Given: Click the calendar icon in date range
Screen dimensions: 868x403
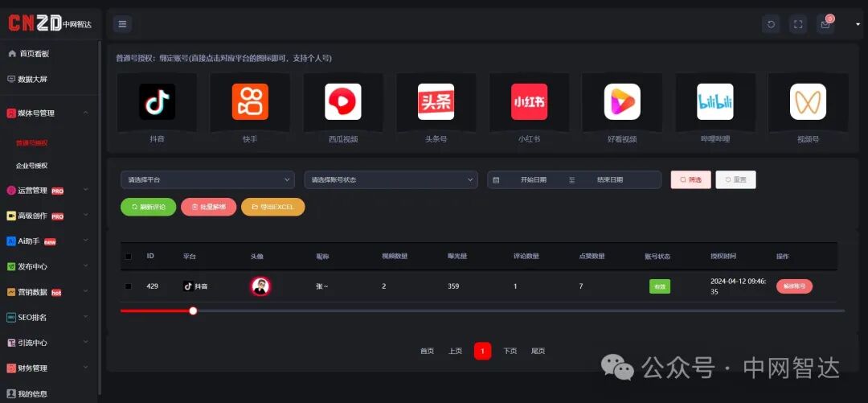Looking at the screenshot, I should pos(496,180).
